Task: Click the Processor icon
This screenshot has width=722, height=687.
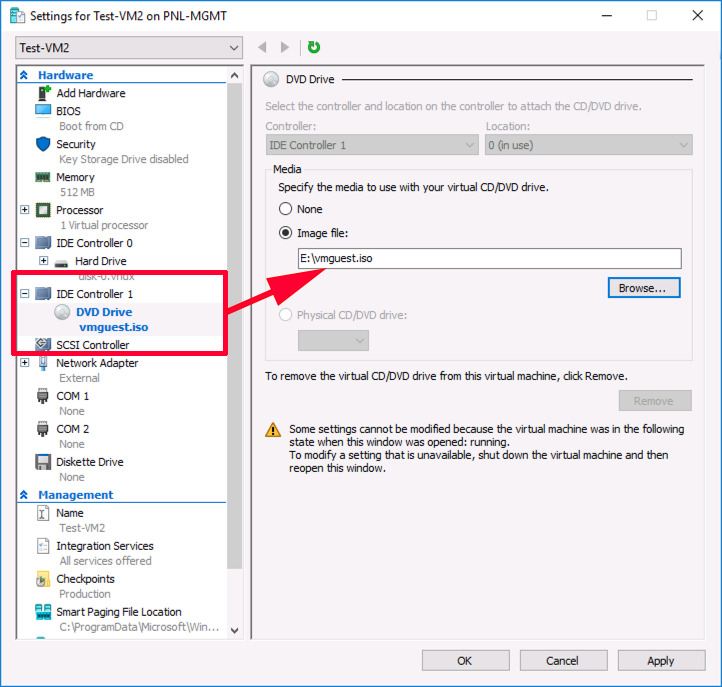Action: (x=43, y=210)
